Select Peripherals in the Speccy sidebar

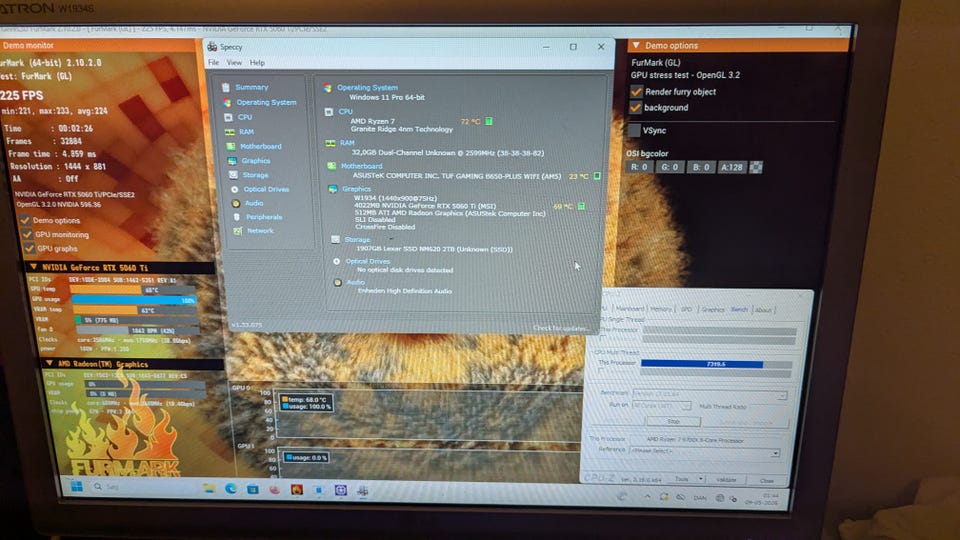click(x=264, y=217)
